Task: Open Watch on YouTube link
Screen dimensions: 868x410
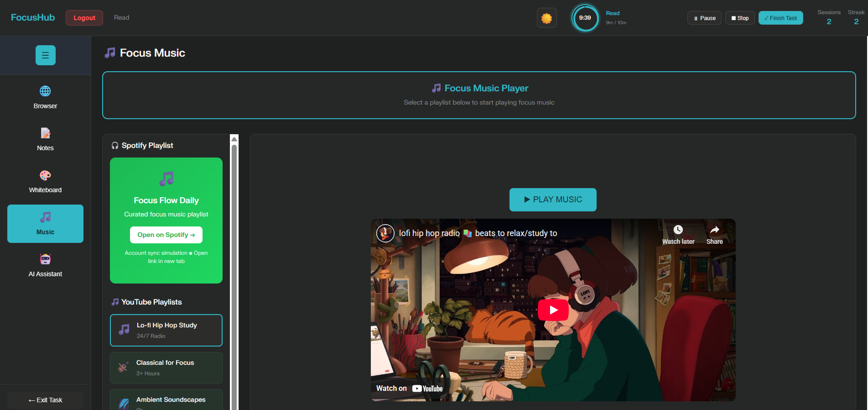Action: click(409, 389)
